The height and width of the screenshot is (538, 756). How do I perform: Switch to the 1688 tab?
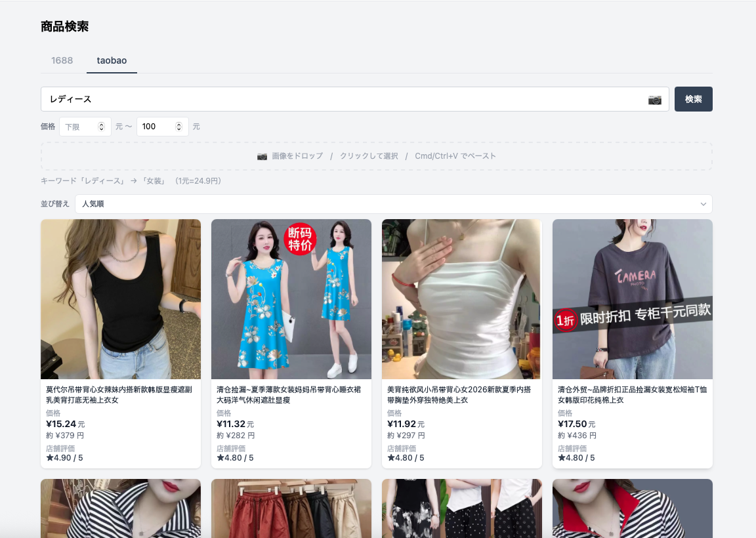(x=62, y=61)
